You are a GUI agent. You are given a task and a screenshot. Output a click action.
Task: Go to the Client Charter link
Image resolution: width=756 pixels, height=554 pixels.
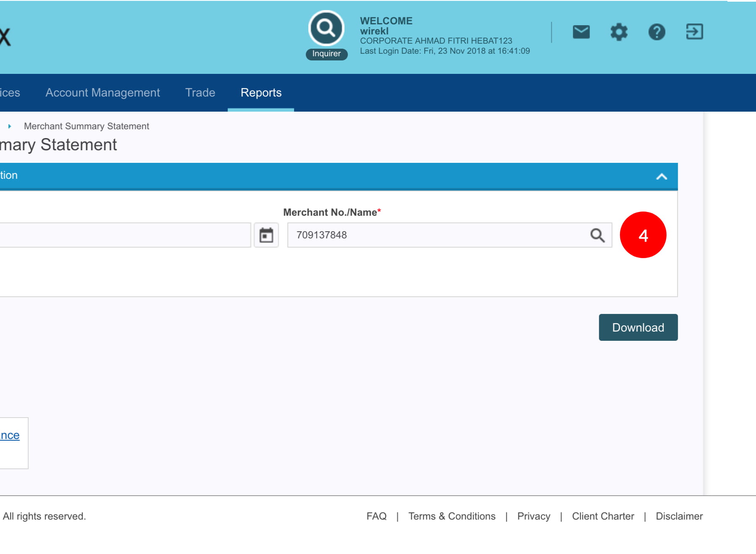(x=603, y=516)
